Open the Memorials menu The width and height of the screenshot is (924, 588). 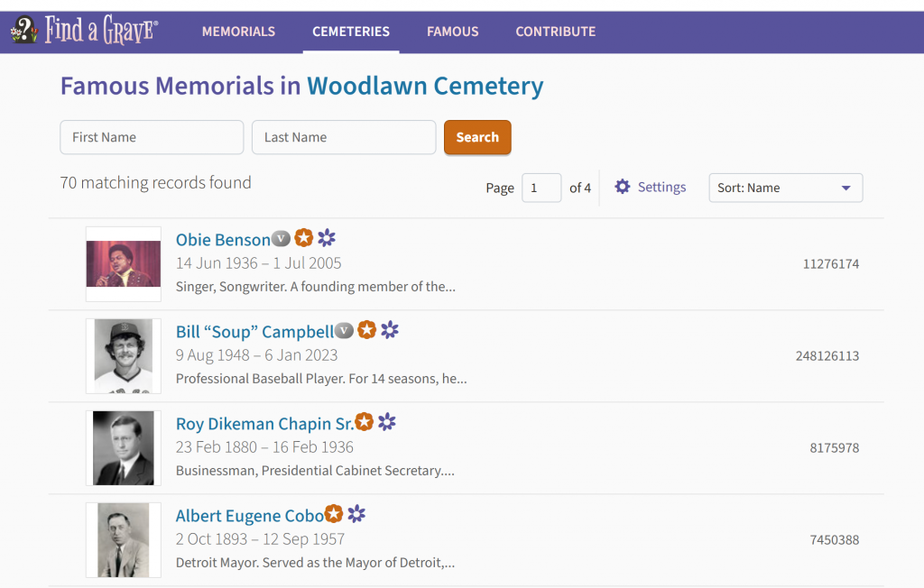click(x=238, y=32)
